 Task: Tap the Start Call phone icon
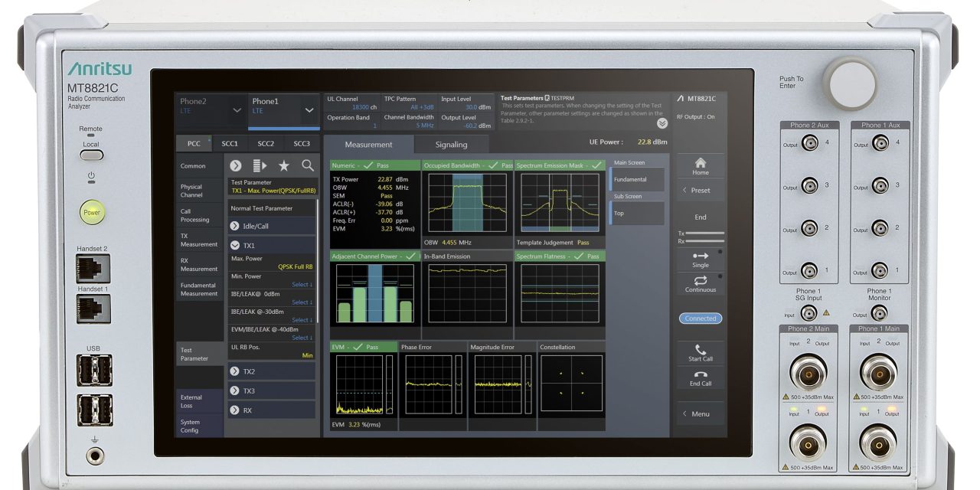(x=700, y=351)
